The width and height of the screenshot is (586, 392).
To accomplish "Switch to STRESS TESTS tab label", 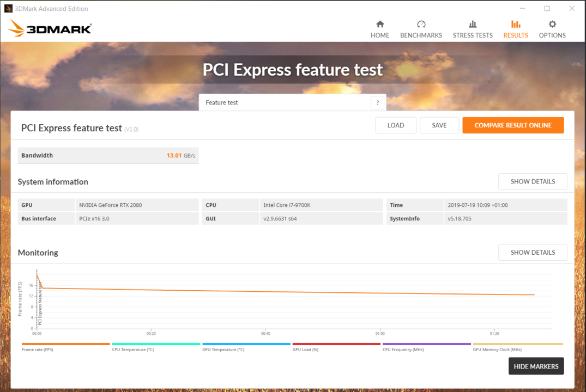I will coord(473,35).
